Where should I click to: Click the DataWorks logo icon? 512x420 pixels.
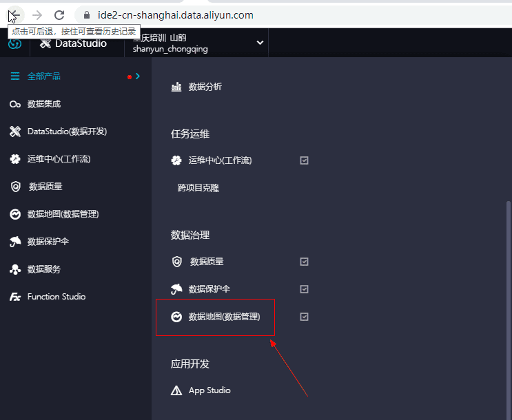click(x=15, y=43)
